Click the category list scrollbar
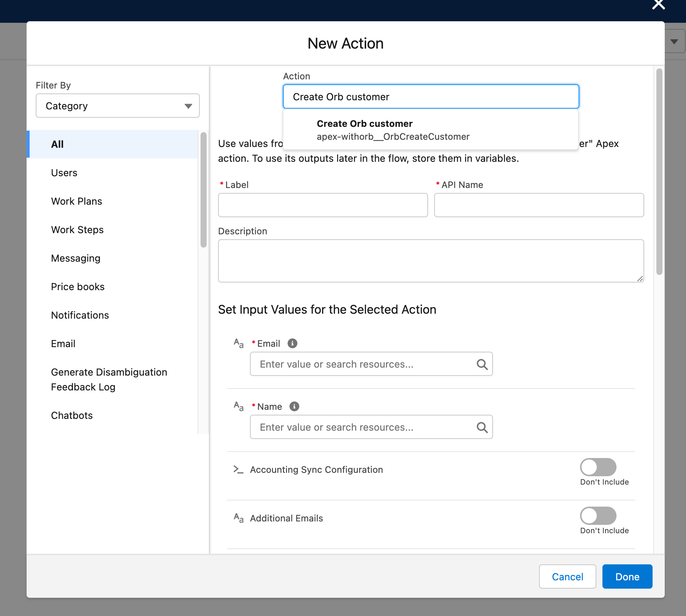 coord(204,190)
